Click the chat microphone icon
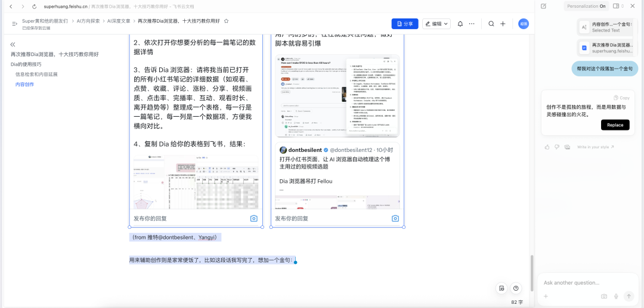644x308 pixels. coord(616,296)
